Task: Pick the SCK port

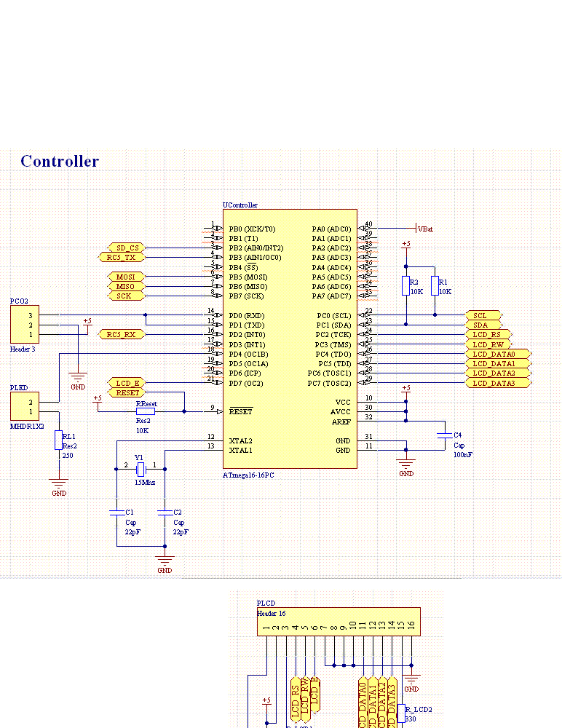Action: [127, 296]
